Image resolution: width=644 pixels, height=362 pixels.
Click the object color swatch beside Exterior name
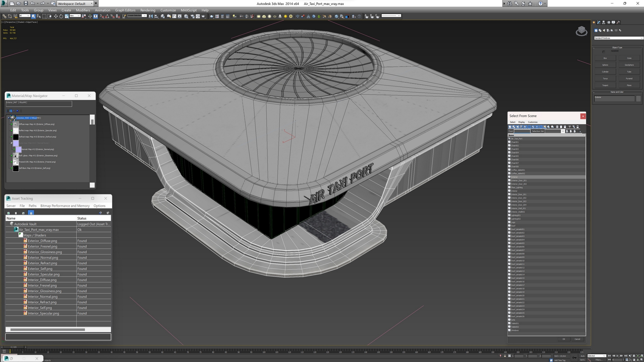[x=638, y=98]
